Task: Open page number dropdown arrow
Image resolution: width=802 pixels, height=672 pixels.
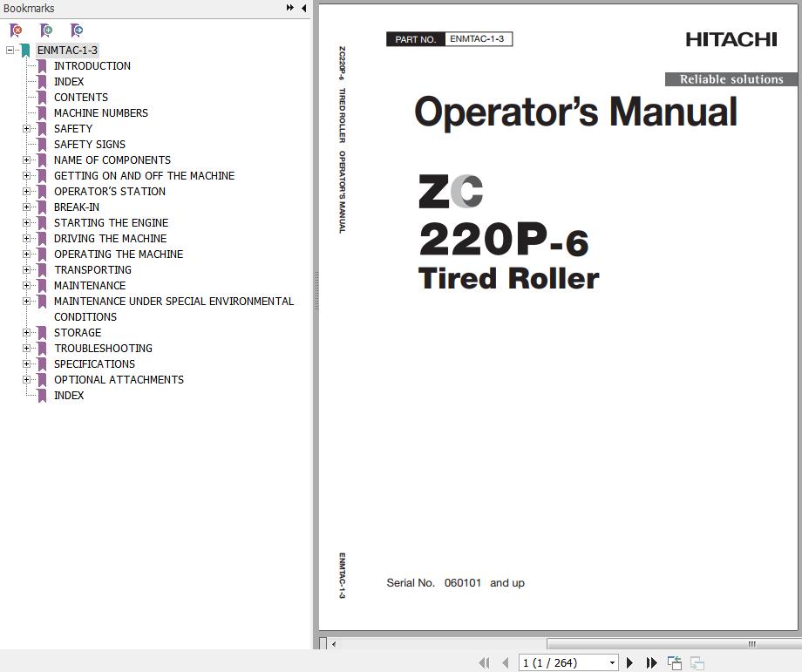Action: (612, 663)
